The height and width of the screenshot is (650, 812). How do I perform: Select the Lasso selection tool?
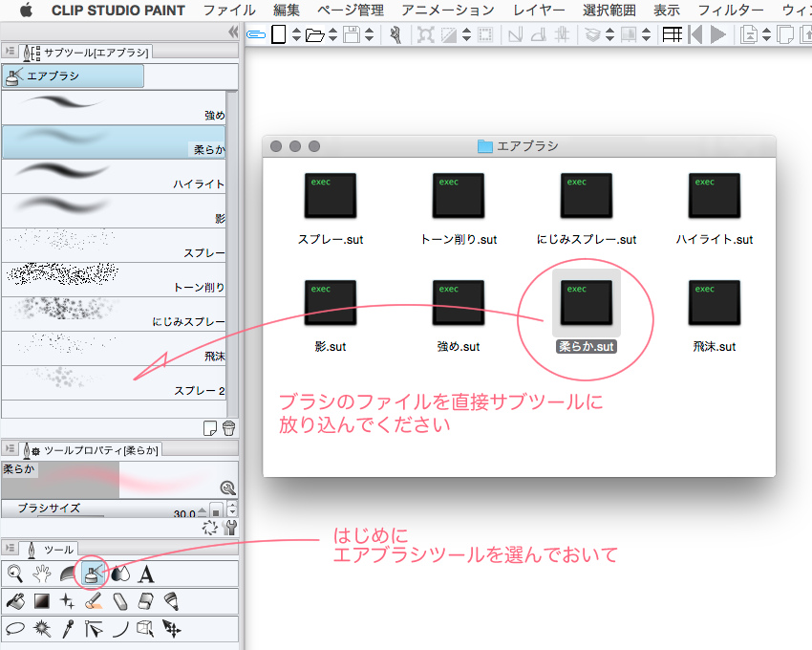pos(15,628)
